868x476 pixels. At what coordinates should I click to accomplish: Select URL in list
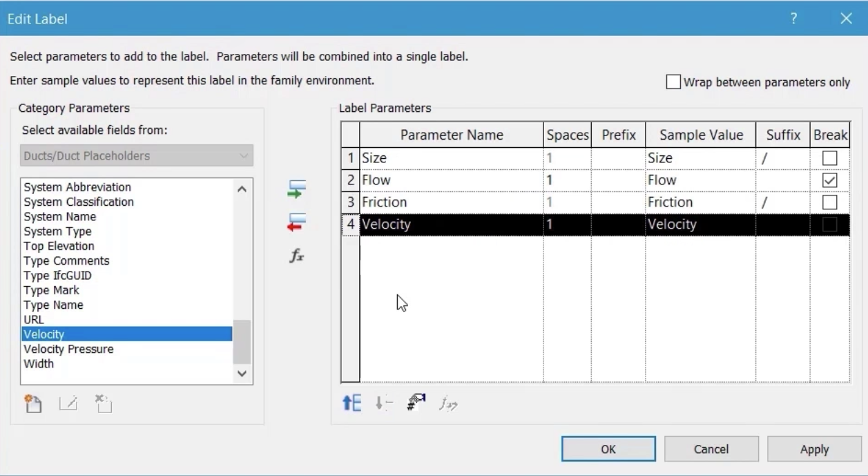[x=33, y=319]
